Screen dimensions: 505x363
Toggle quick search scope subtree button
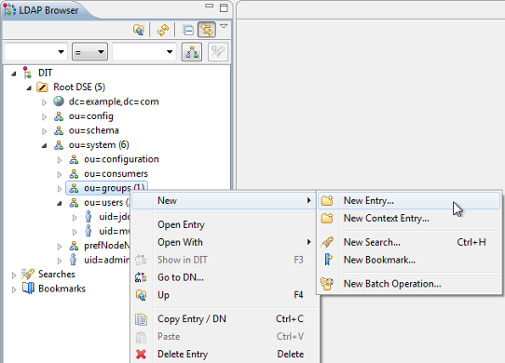[x=192, y=52]
